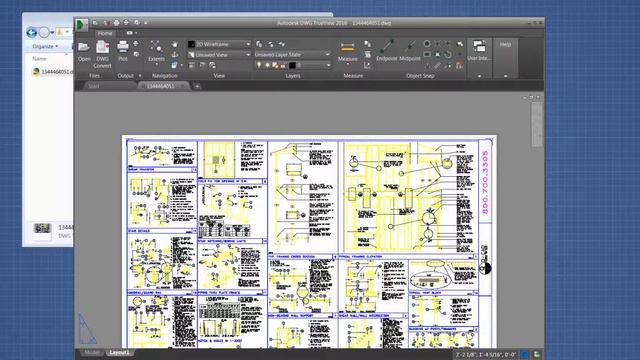Click the rightmost status bar icon
The width and height of the screenshot is (640, 360).
(537, 355)
